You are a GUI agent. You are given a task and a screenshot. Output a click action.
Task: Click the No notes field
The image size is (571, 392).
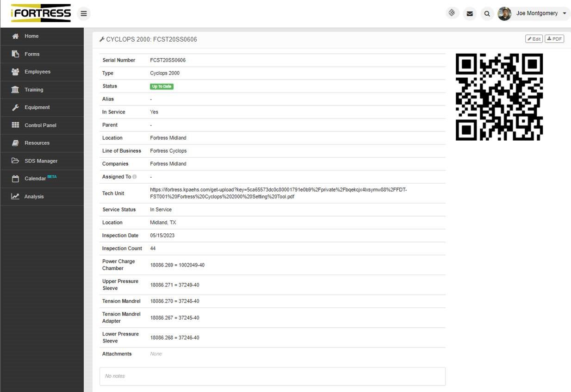(273, 376)
